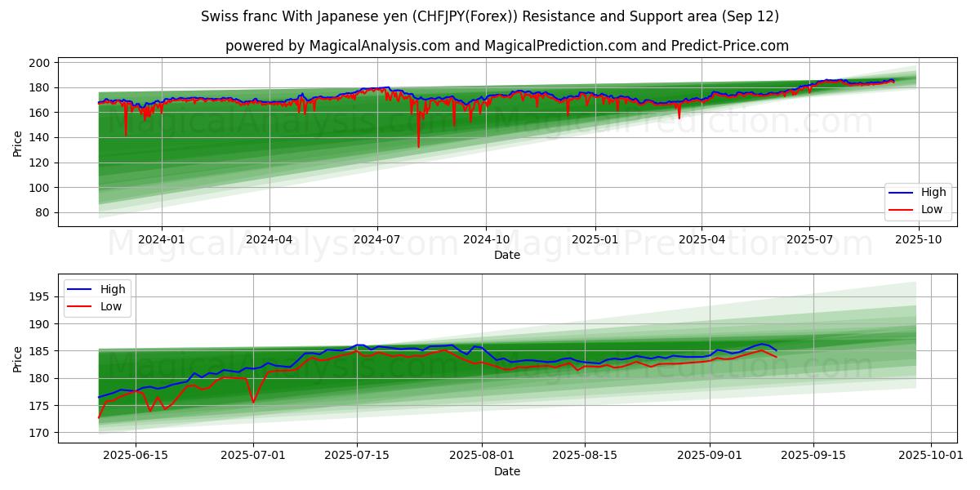The height and width of the screenshot is (490, 980).
Task: Click the deep red low spike in August 2024
Action: coord(418,131)
